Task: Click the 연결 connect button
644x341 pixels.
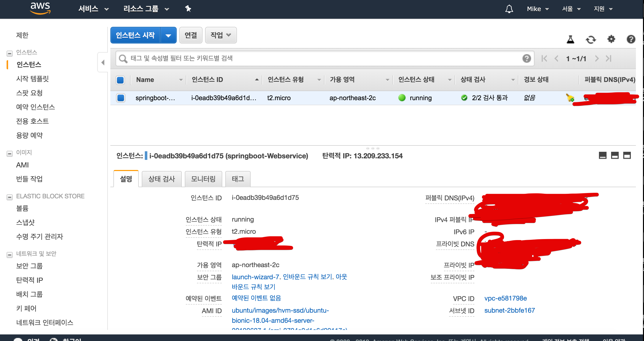Action: [191, 35]
